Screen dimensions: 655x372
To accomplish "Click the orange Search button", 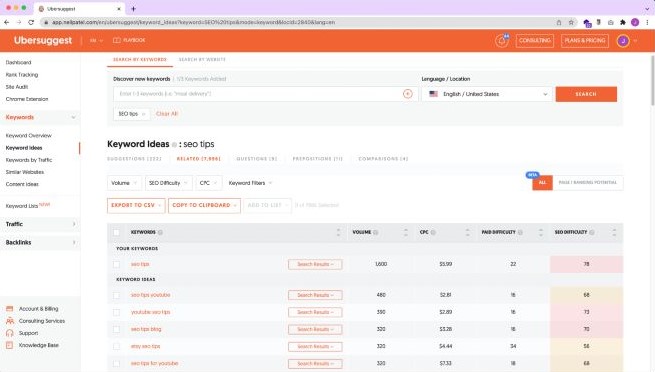I will coord(586,94).
